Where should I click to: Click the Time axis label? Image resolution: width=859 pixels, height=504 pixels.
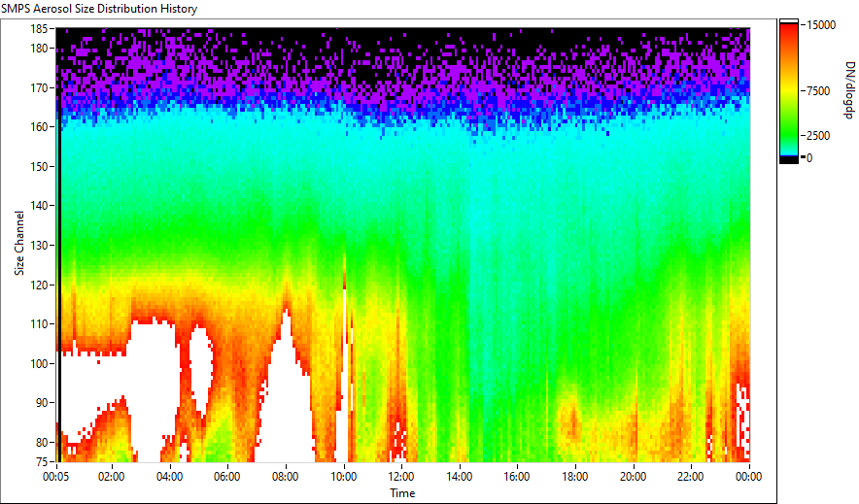pyautogui.click(x=402, y=493)
